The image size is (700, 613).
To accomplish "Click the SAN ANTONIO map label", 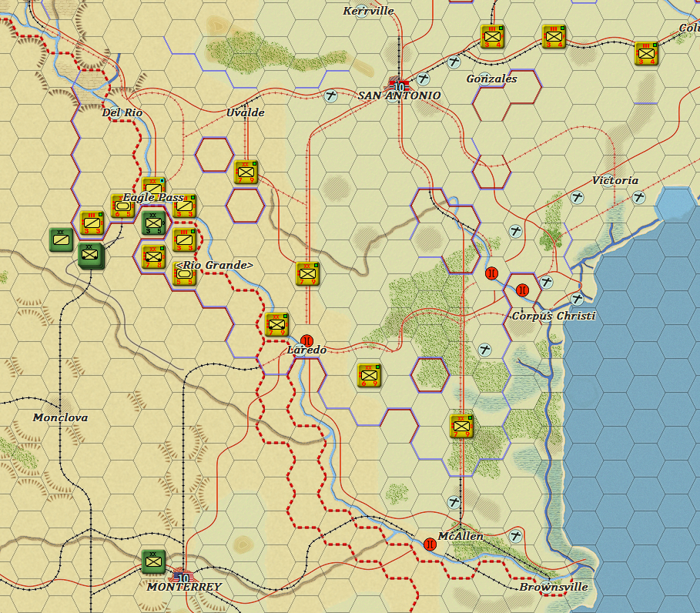I will click(399, 95).
